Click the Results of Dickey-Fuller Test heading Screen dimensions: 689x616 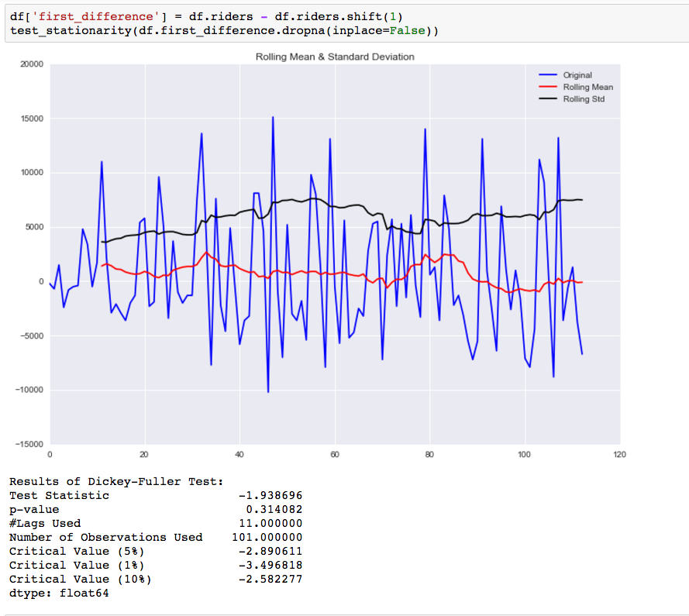(116, 481)
